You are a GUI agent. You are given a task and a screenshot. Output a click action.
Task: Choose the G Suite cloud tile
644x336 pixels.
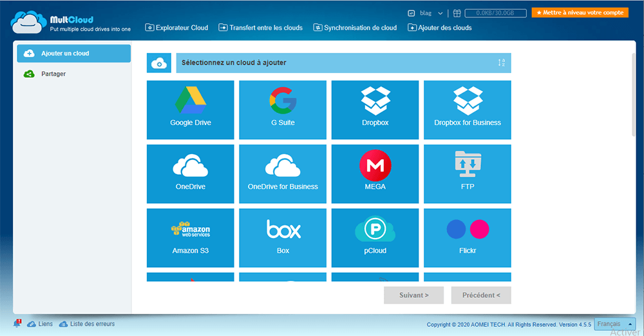283,110
